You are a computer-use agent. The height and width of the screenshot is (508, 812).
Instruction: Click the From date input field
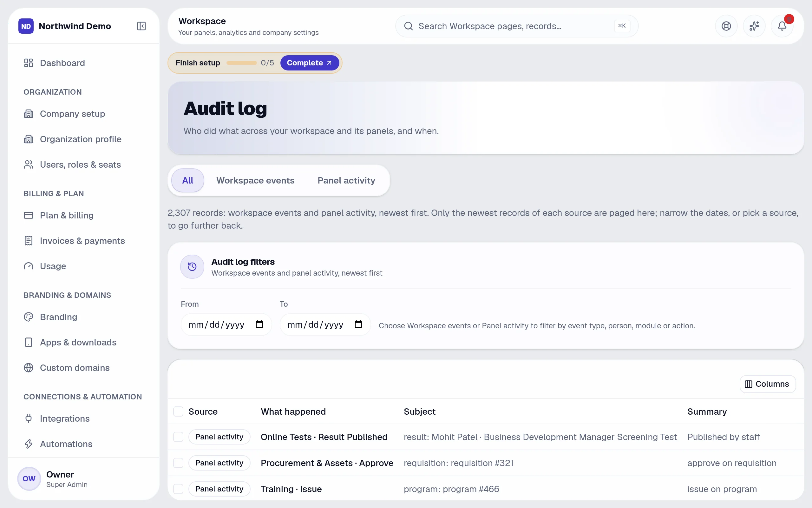click(226, 324)
